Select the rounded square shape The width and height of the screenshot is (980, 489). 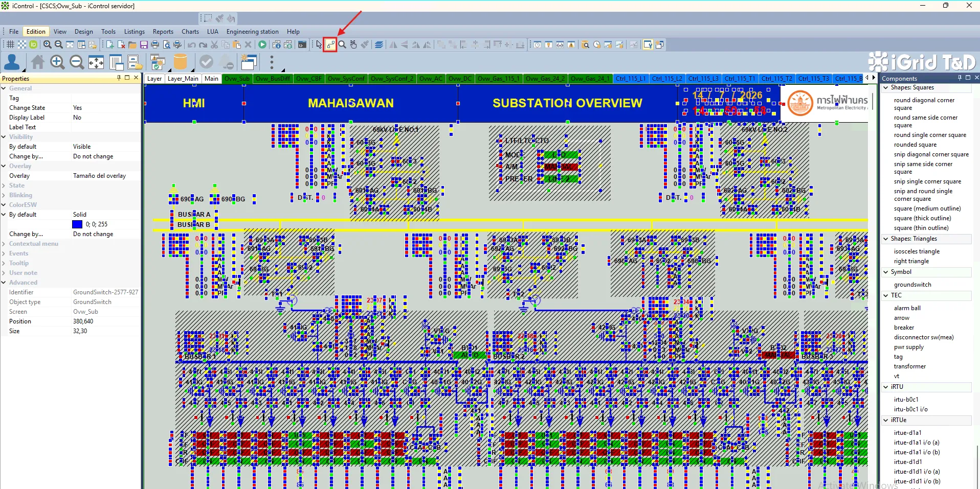[x=915, y=145]
